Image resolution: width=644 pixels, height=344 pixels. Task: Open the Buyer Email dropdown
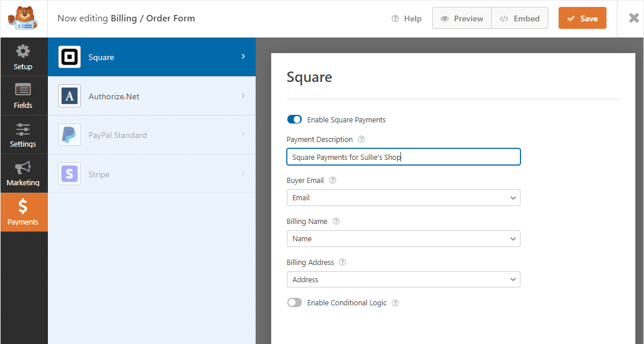403,197
